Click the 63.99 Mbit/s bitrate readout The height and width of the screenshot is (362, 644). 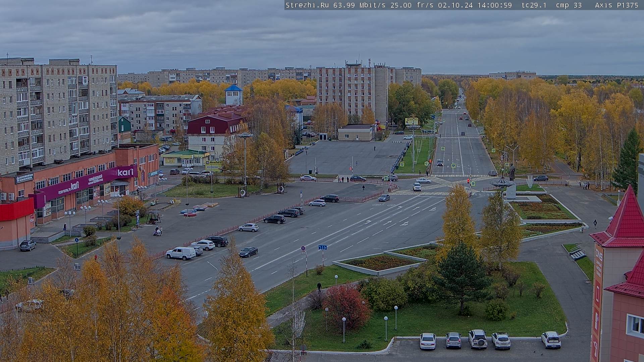(360, 5)
